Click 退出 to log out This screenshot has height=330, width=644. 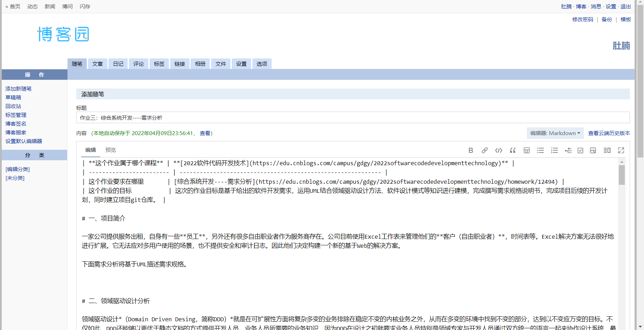pos(626,7)
